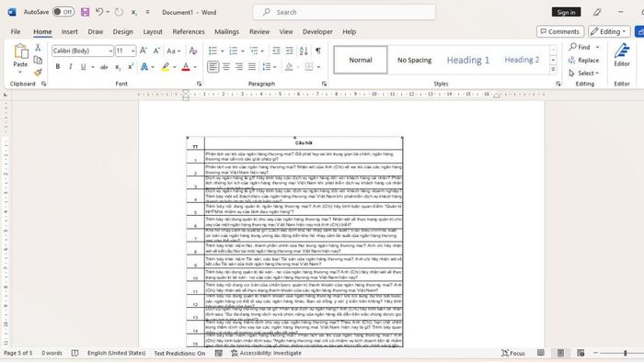644x362 pixels.
Task: Center align the paragraph text
Action: tap(226, 67)
